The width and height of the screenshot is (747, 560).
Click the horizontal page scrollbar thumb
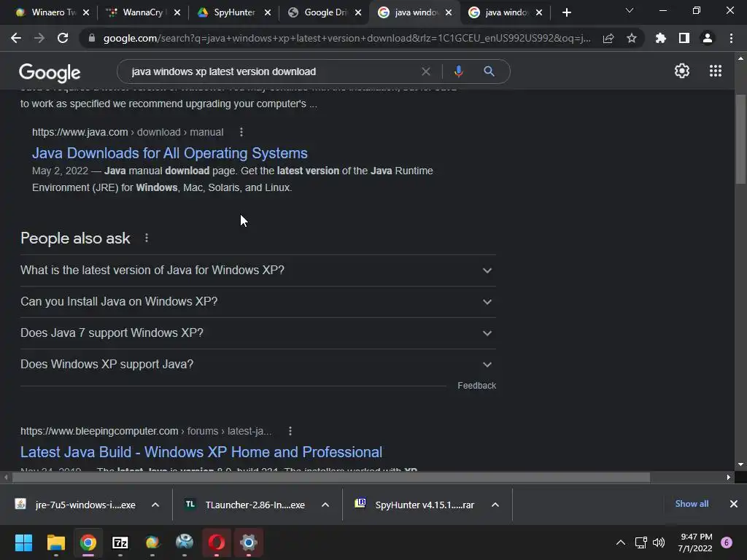(331, 477)
